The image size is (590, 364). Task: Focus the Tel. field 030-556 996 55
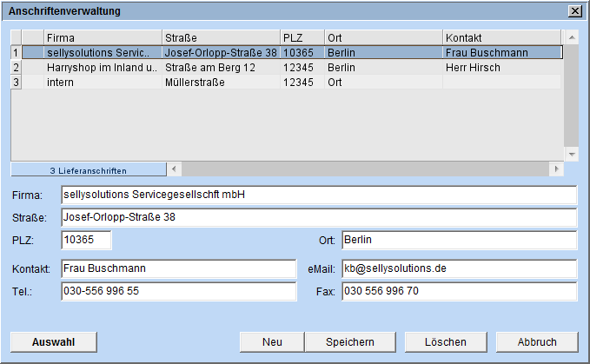pos(179,291)
